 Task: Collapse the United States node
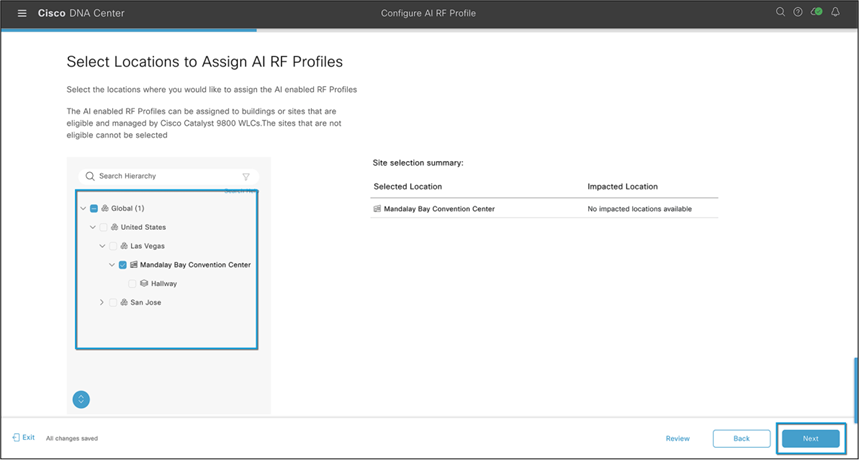pos(93,227)
